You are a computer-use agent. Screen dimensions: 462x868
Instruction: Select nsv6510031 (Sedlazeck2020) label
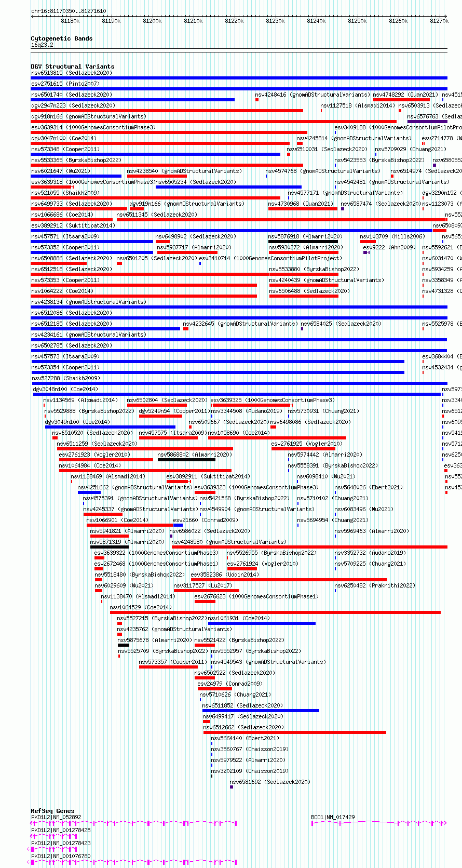327,150
